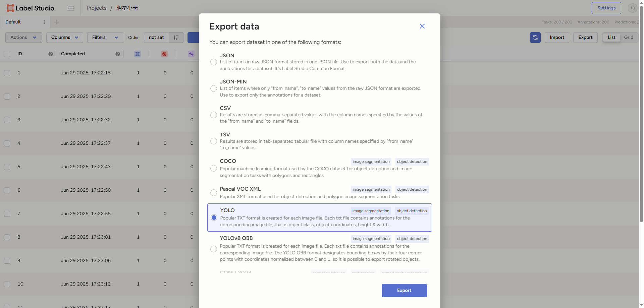Check the box for task 5
This screenshot has height=308, width=644.
pyautogui.click(x=7, y=167)
